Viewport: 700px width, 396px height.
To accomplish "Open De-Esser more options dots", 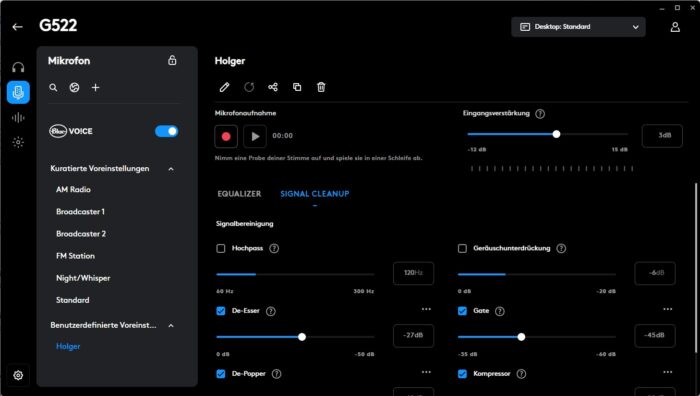I will point(426,309).
